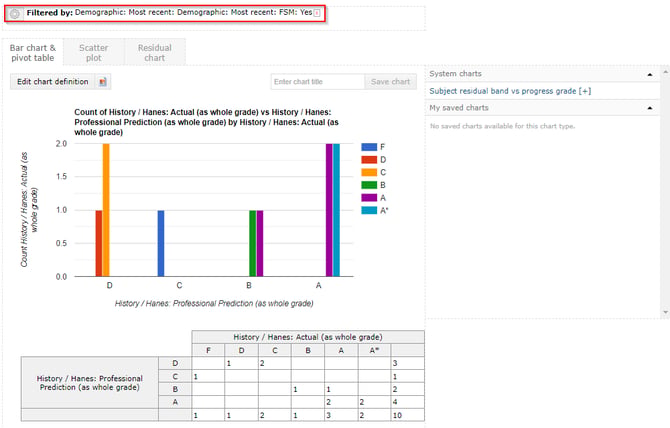Click the blue F legend swatch
Image resolution: width=670 pixels, height=428 pixels.
coord(369,147)
